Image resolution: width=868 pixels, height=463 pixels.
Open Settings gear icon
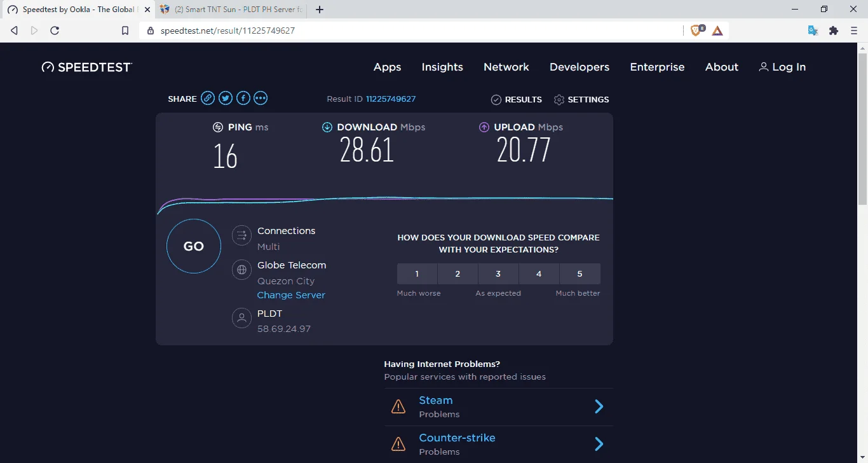click(559, 100)
